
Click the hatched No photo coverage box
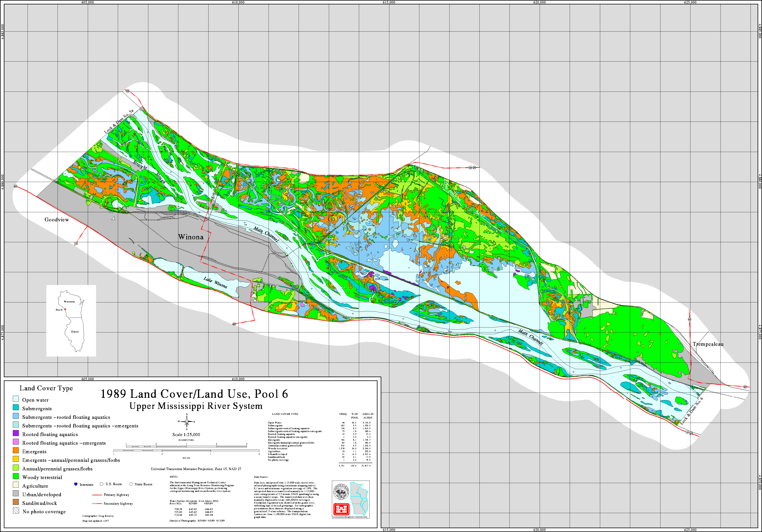tap(16, 511)
